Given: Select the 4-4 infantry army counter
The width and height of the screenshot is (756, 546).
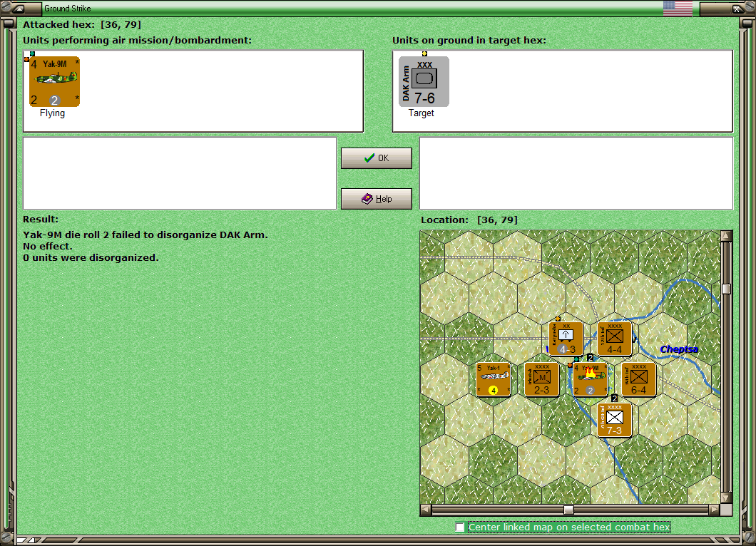Looking at the screenshot, I should click(615, 339).
